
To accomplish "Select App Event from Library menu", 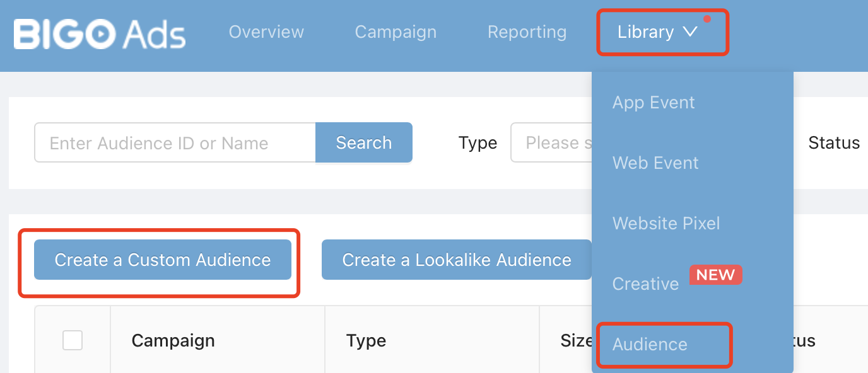I will pyautogui.click(x=654, y=103).
